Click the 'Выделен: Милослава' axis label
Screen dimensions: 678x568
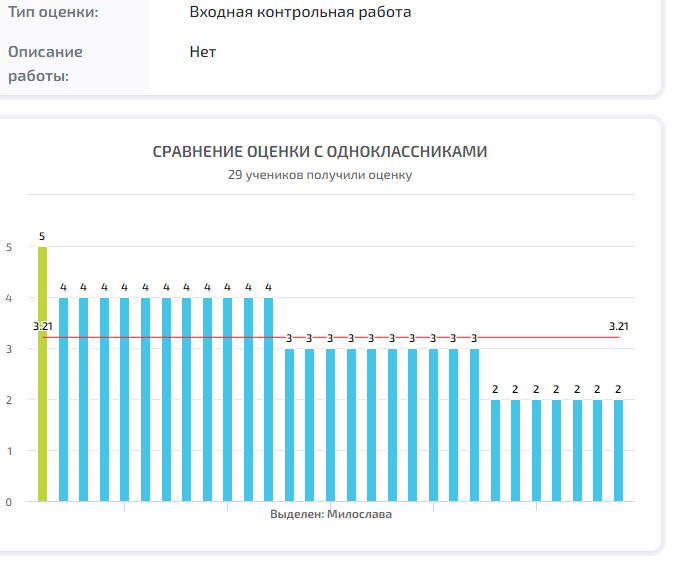point(331,514)
